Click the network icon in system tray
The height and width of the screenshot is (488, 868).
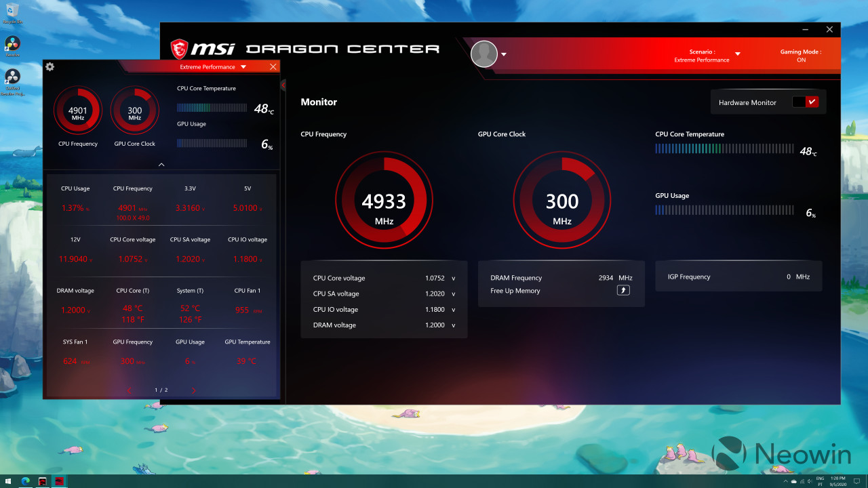point(802,481)
